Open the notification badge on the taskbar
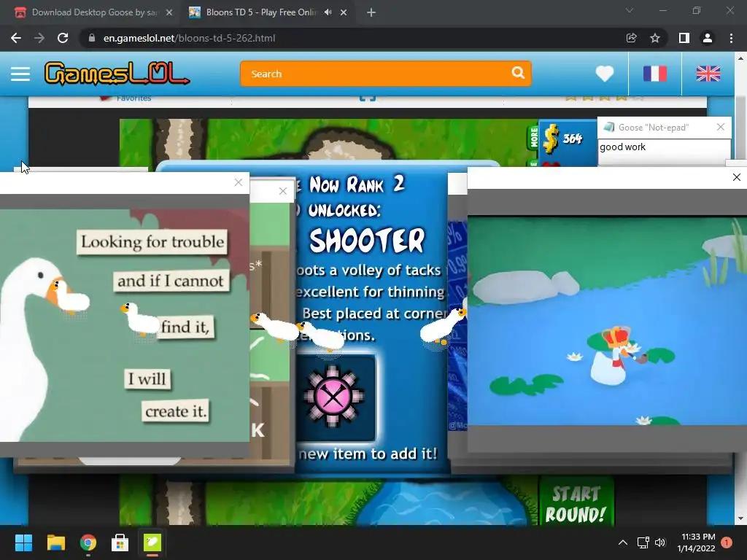Viewport: 747px width, 560px height. [727, 542]
